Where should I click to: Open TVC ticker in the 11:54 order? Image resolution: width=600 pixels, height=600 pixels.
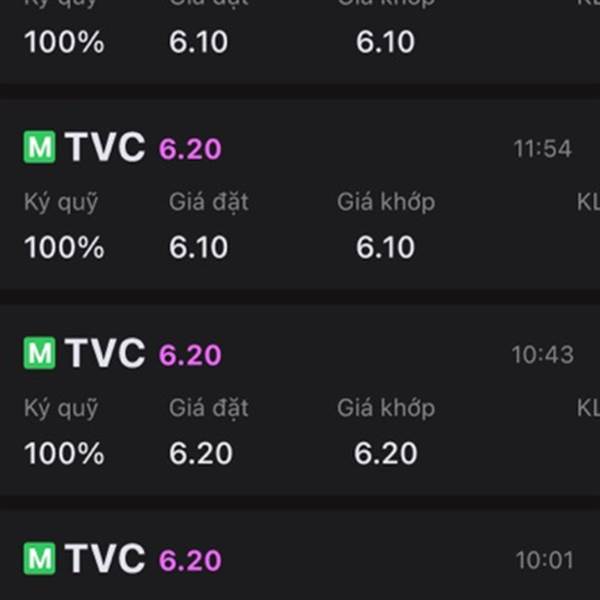point(105,147)
